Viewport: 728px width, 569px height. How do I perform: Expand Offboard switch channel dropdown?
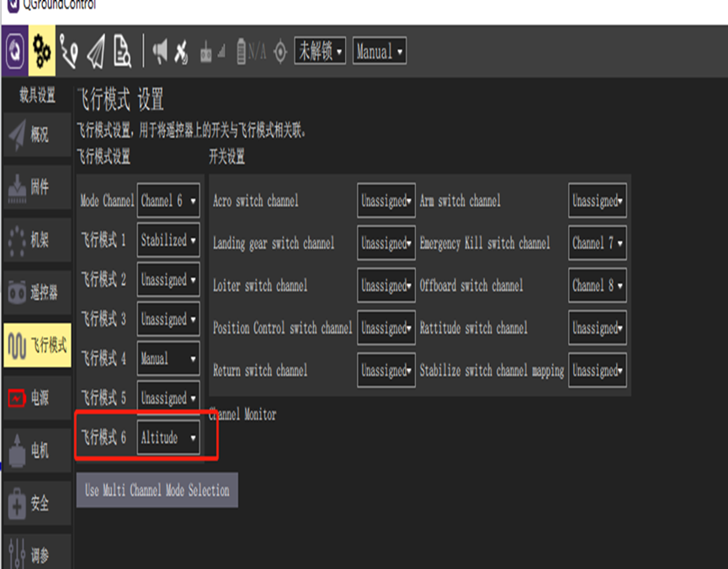coord(598,285)
